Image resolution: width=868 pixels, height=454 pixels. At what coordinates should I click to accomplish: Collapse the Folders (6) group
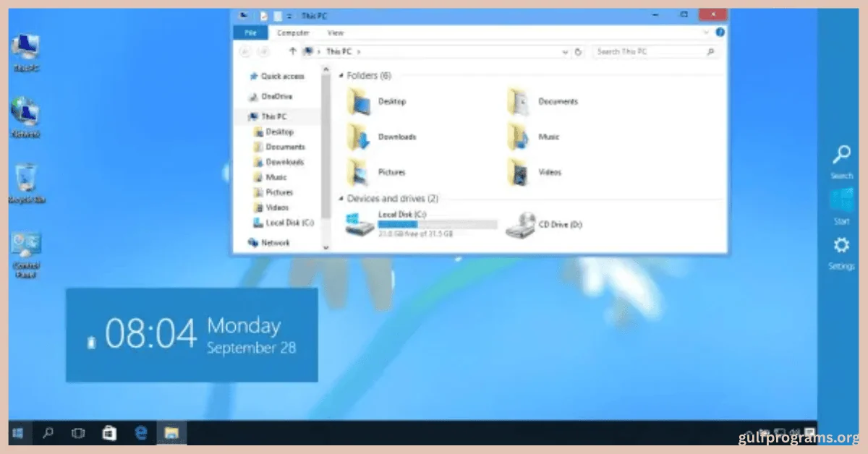point(341,76)
